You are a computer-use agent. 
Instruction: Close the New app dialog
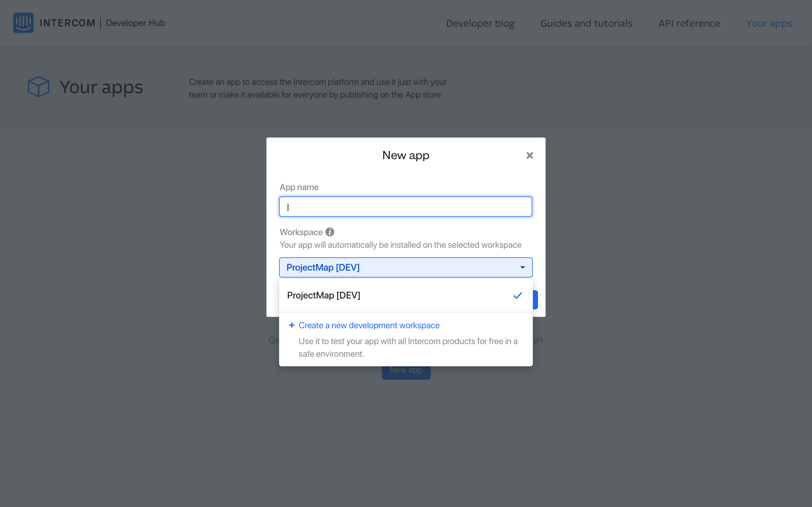(529, 155)
